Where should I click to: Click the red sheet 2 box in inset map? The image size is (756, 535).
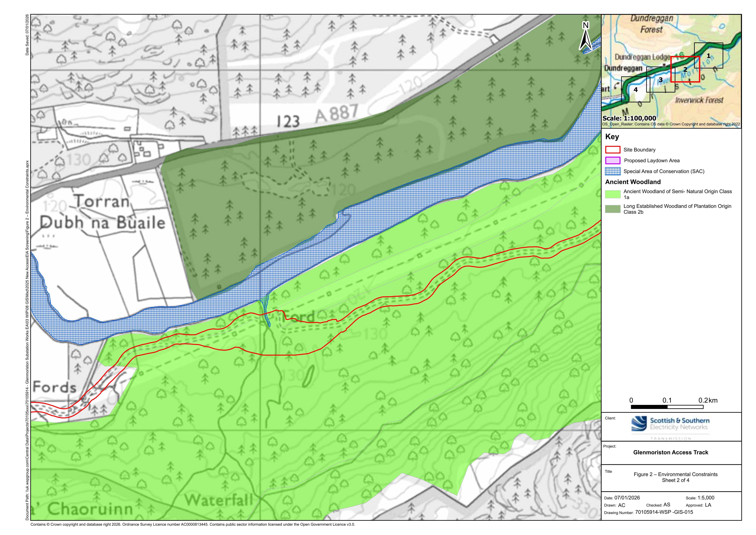click(x=685, y=69)
